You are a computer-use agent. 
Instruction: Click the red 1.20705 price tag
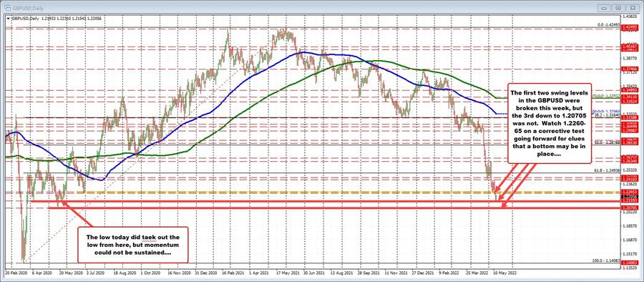click(x=629, y=208)
